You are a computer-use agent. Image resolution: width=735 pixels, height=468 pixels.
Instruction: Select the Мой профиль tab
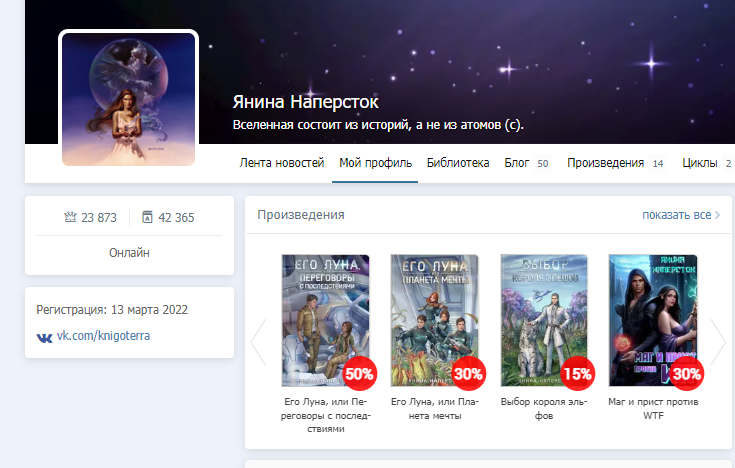(x=375, y=163)
